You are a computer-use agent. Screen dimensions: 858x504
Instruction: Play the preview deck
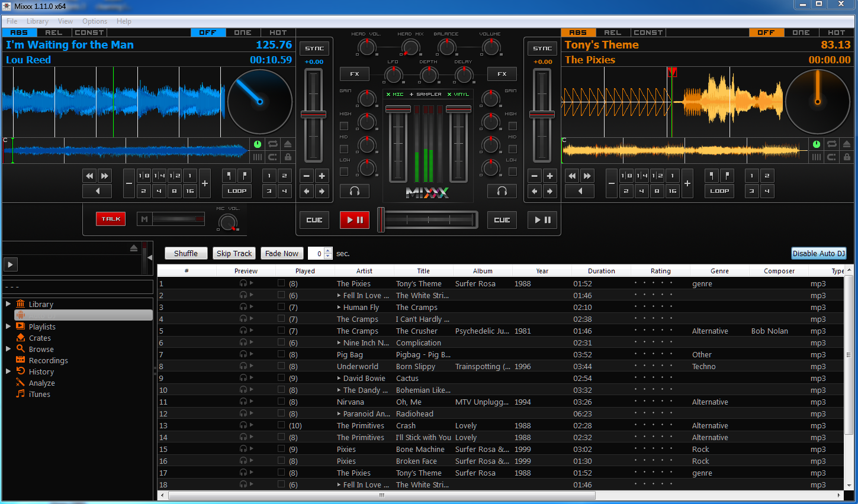pyautogui.click(x=11, y=264)
